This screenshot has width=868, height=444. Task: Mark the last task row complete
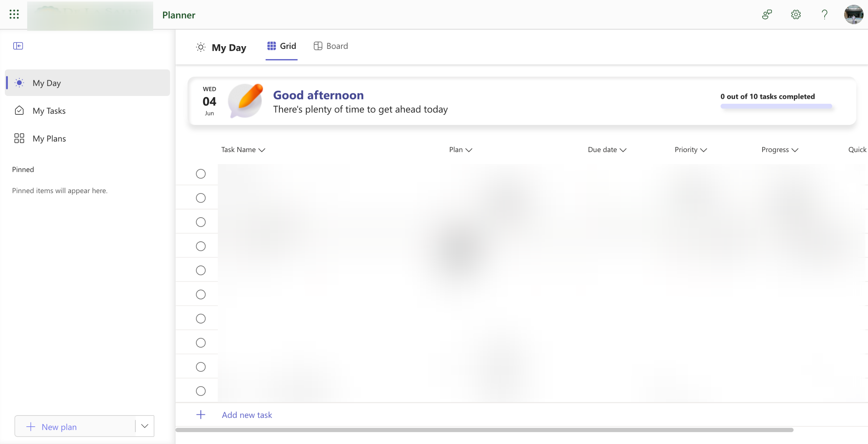(x=201, y=391)
